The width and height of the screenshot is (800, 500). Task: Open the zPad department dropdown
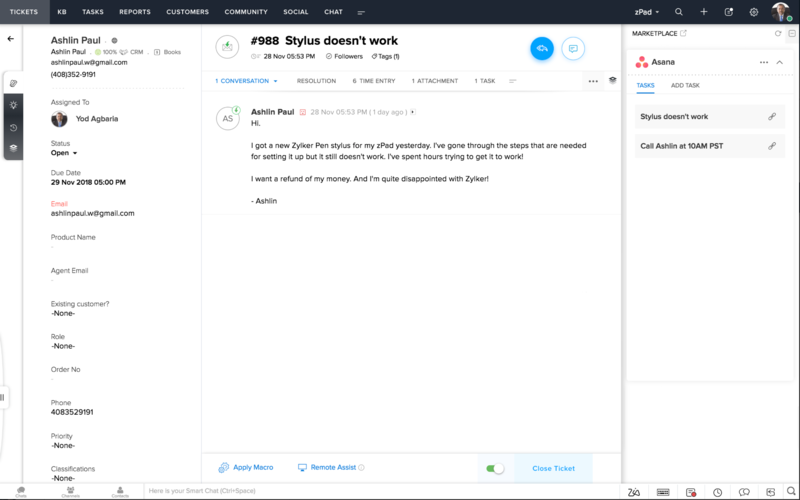tap(647, 12)
